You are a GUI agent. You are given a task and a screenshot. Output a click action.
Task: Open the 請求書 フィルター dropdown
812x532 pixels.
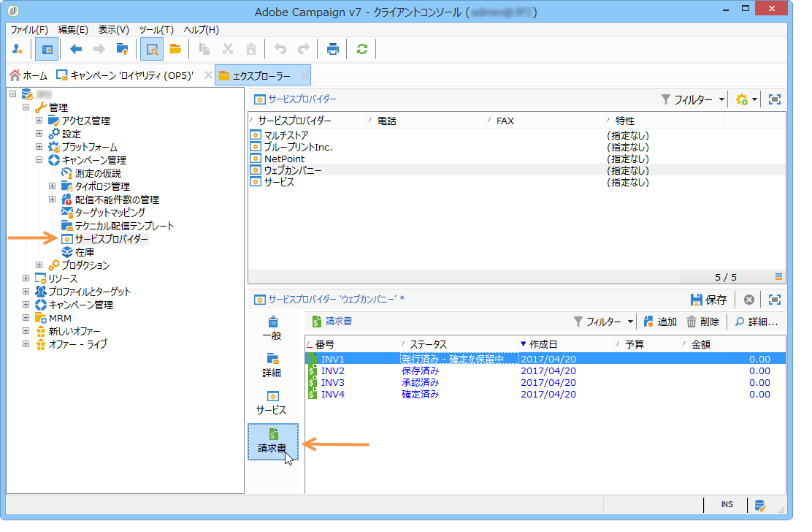[x=604, y=322]
